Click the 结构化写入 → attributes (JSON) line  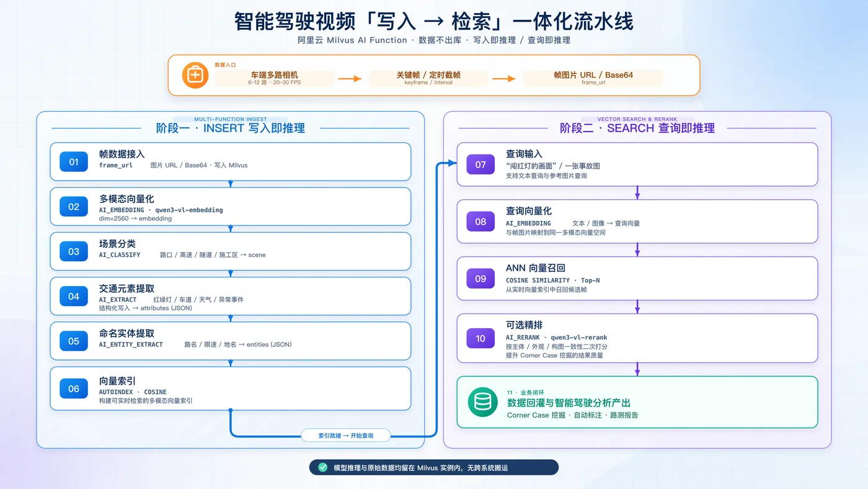point(146,308)
